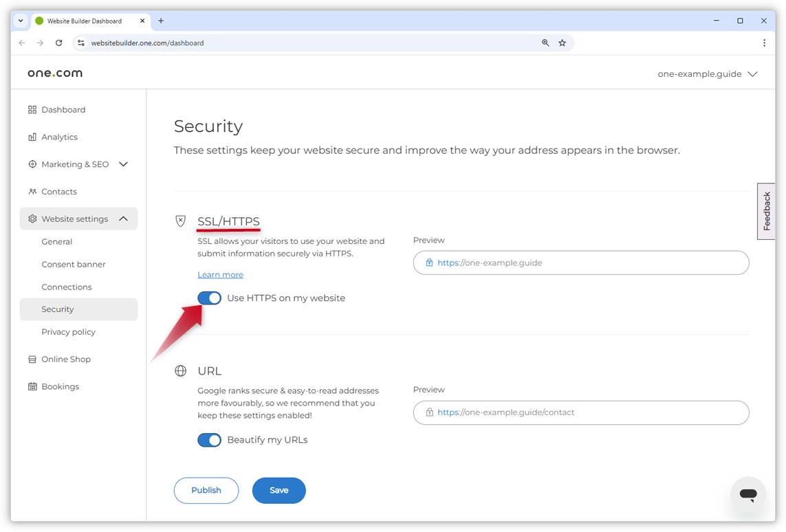Select the Online Shop icon
The width and height of the screenshot is (786, 532).
(x=32, y=359)
